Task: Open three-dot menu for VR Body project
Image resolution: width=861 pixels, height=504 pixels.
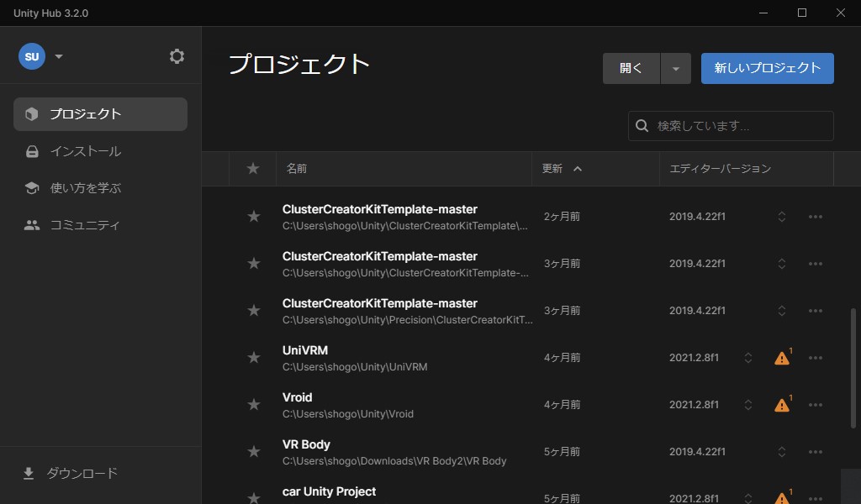Action: (815, 452)
